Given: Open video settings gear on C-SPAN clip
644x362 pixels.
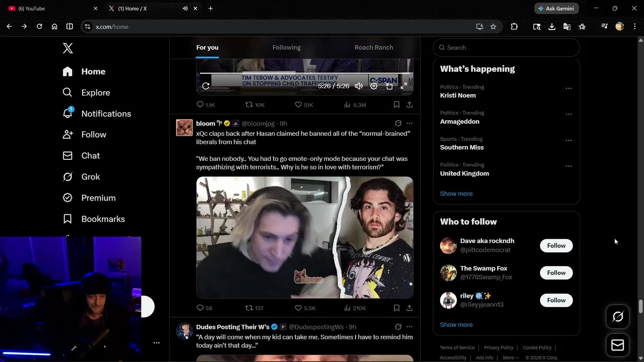Looking at the screenshot, I should 374,86.
